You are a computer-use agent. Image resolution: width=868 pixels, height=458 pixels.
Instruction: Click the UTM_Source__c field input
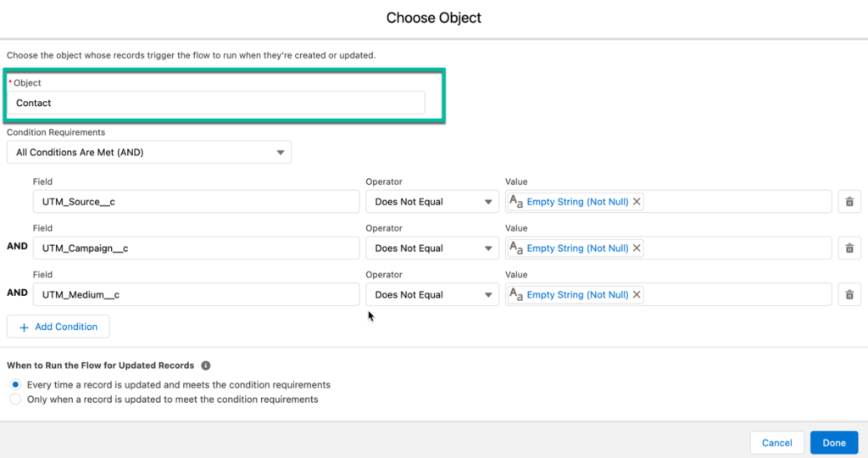click(196, 202)
